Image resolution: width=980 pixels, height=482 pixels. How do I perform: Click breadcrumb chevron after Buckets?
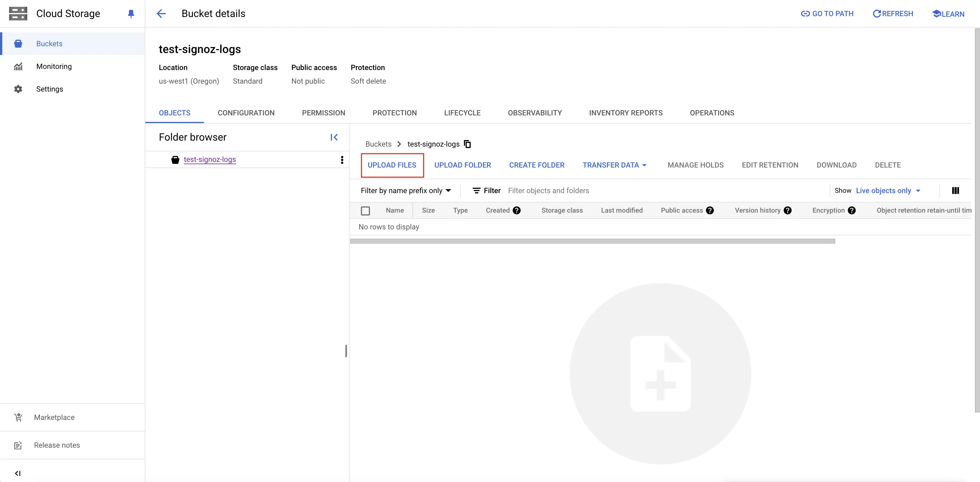pyautogui.click(x=399, y=144)
